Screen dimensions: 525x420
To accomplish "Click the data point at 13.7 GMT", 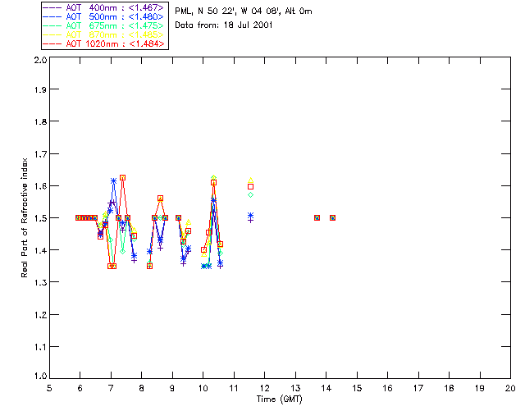I will click(317, 217).
